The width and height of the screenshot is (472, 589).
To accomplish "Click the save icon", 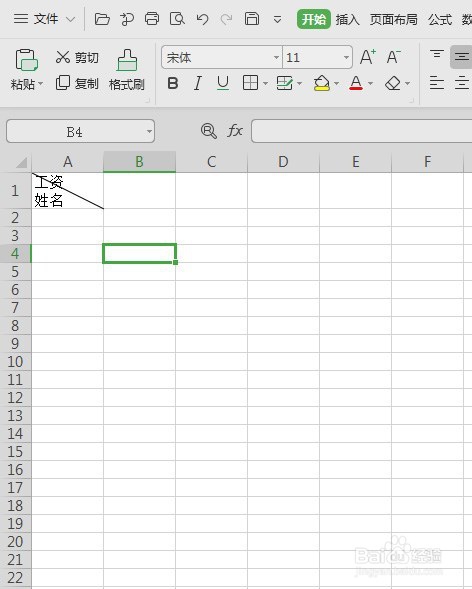I will tap(252, 18).
